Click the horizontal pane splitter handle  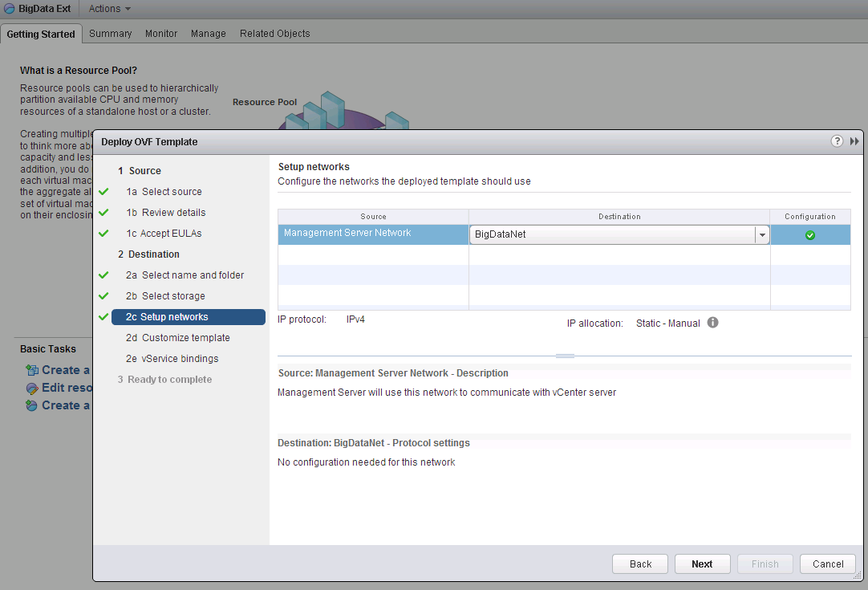(x=565, y=356)
